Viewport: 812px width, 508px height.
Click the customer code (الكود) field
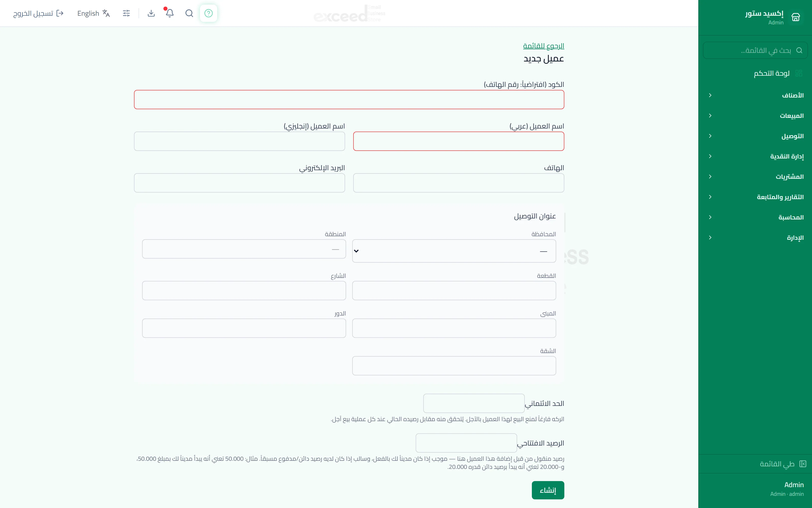349,100
